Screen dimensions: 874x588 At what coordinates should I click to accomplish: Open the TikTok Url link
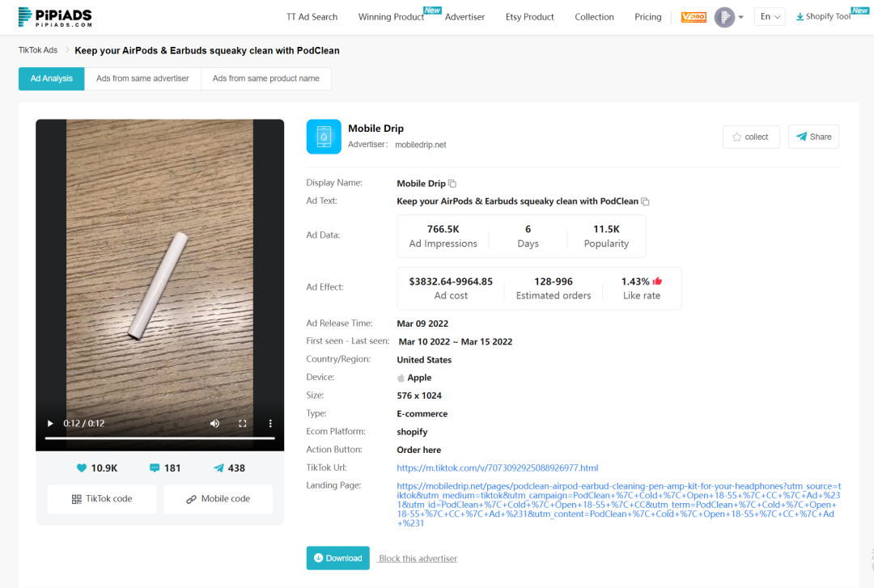click(497, 467)
